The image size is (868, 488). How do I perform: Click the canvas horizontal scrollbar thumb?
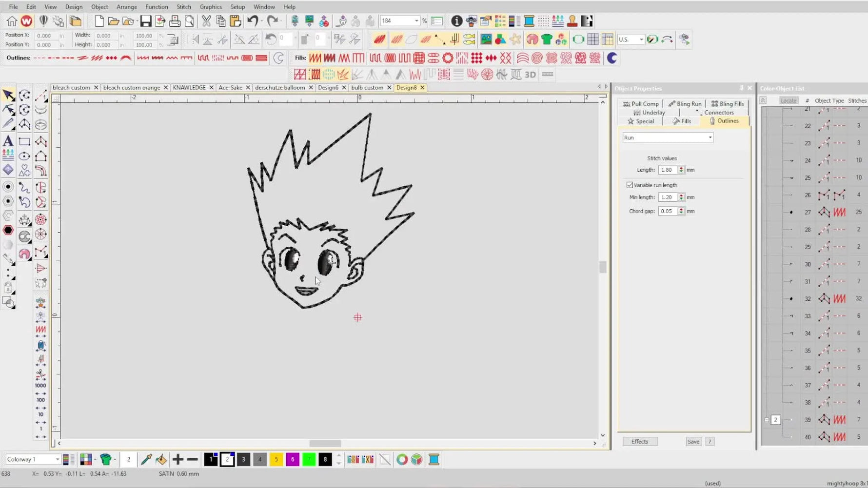click(325, 443)
